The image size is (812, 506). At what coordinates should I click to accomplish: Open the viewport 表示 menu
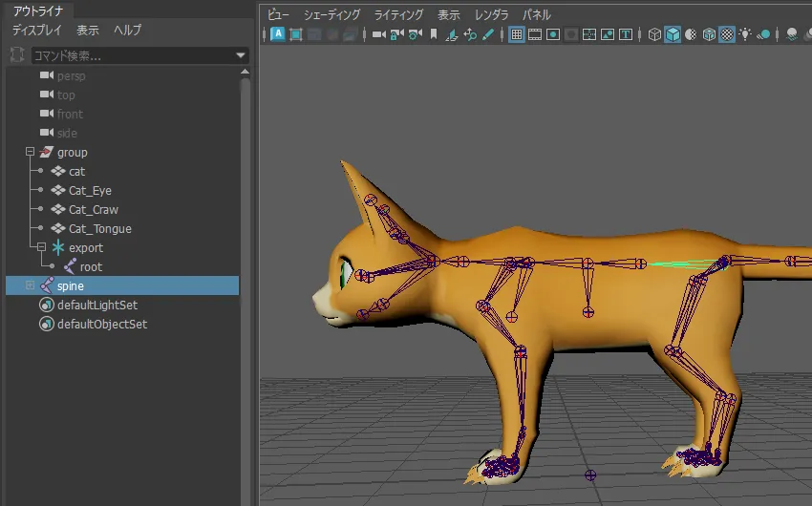pos(448,15)
